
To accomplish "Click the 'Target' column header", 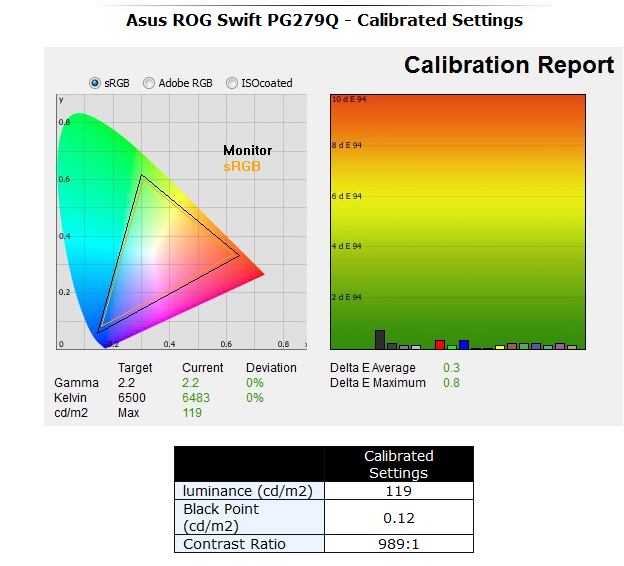I will 135,368.
